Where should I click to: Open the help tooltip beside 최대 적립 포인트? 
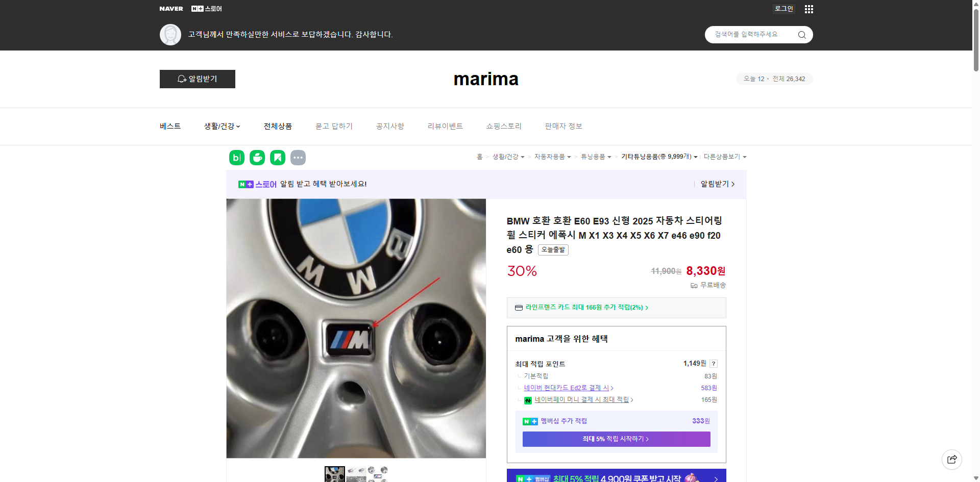click(x=713, y=364)
